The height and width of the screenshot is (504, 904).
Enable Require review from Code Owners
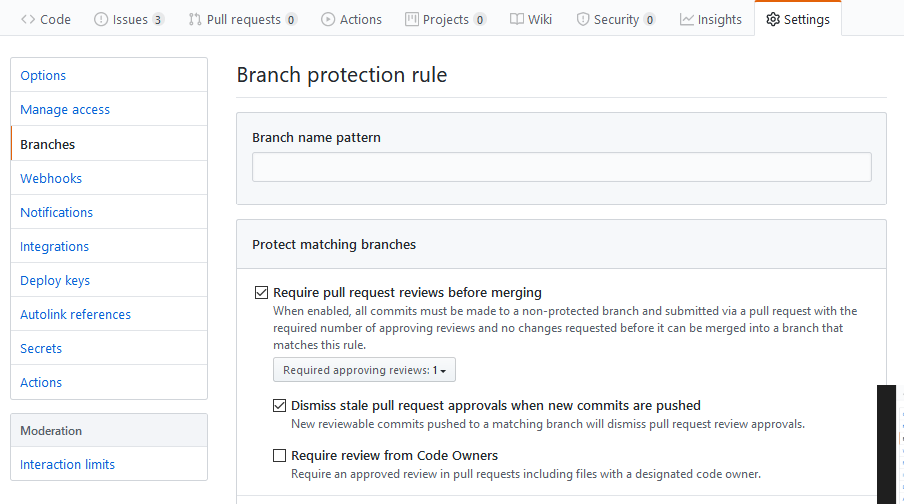point(279,456)
